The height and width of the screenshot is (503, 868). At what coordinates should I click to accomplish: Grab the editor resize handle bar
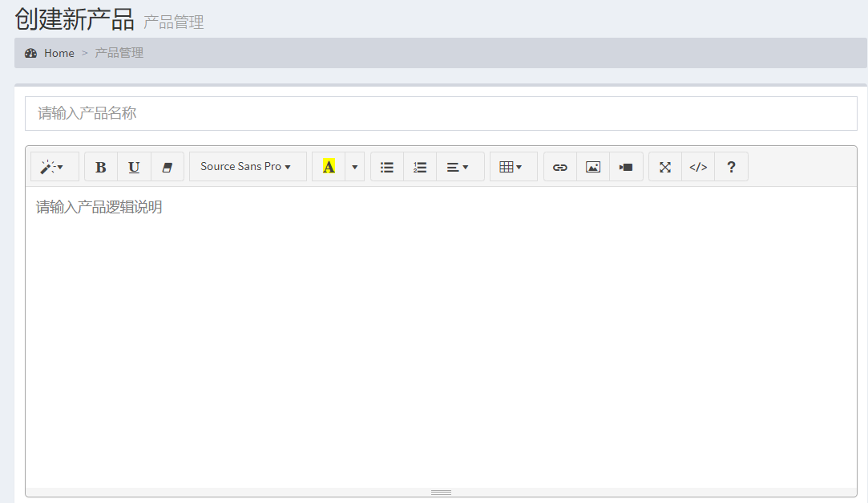(441, 492)
